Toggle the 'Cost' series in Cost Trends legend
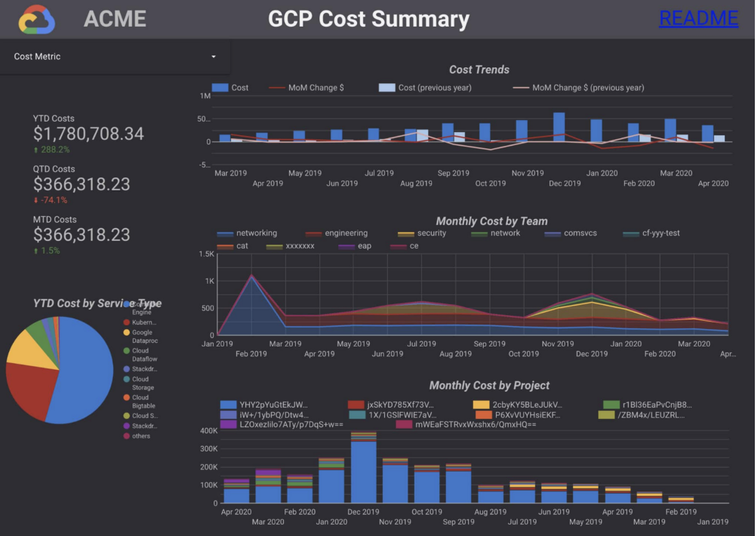756x536 pixels. point(231,88)
